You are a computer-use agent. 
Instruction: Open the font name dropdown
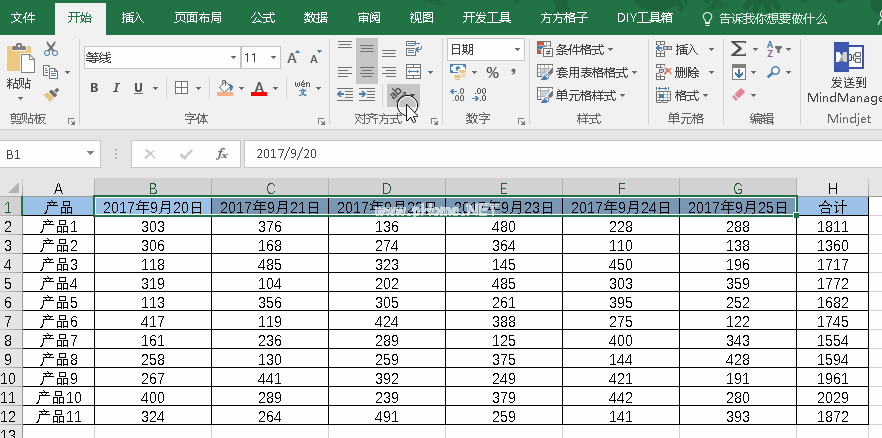(x=233, y=58)
